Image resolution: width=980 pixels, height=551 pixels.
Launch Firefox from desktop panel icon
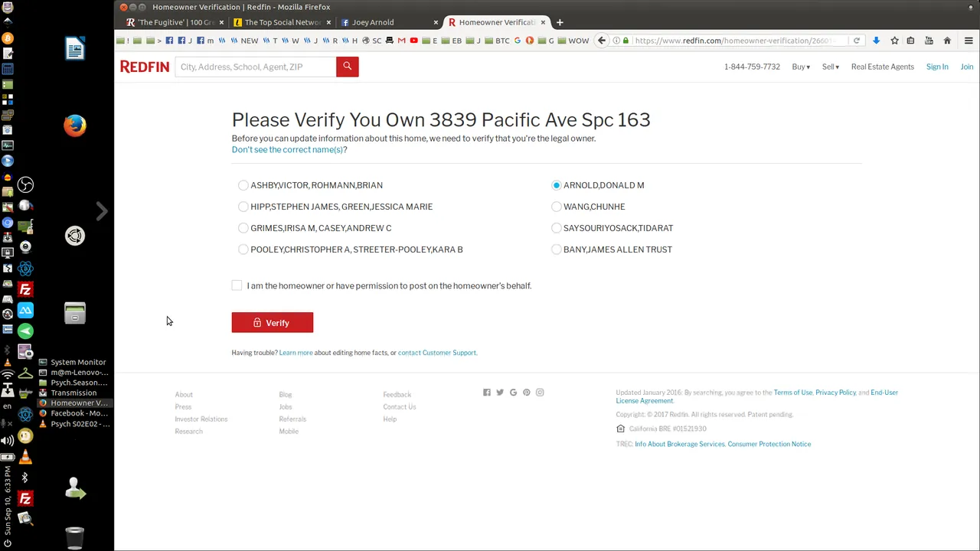[75, 126]
